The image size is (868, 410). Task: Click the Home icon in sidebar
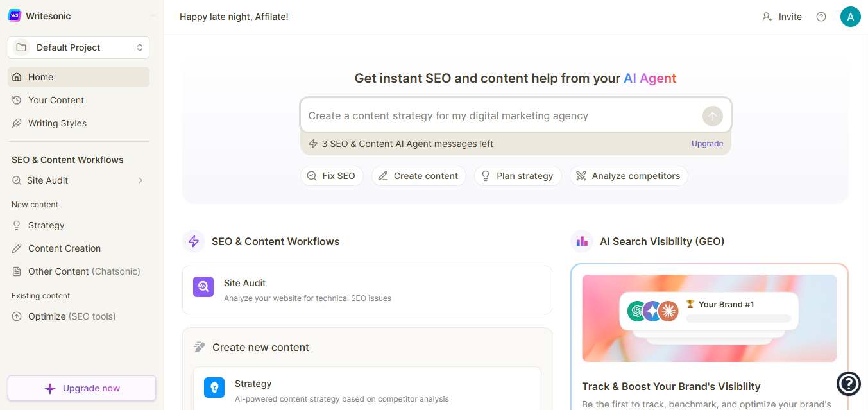click(x=17, y=77)
